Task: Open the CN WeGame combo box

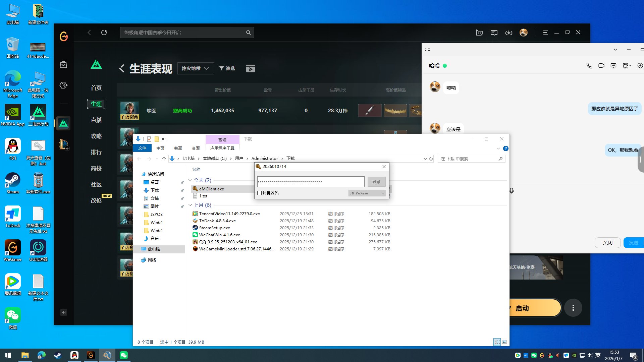Action: (x=367, y=193)
